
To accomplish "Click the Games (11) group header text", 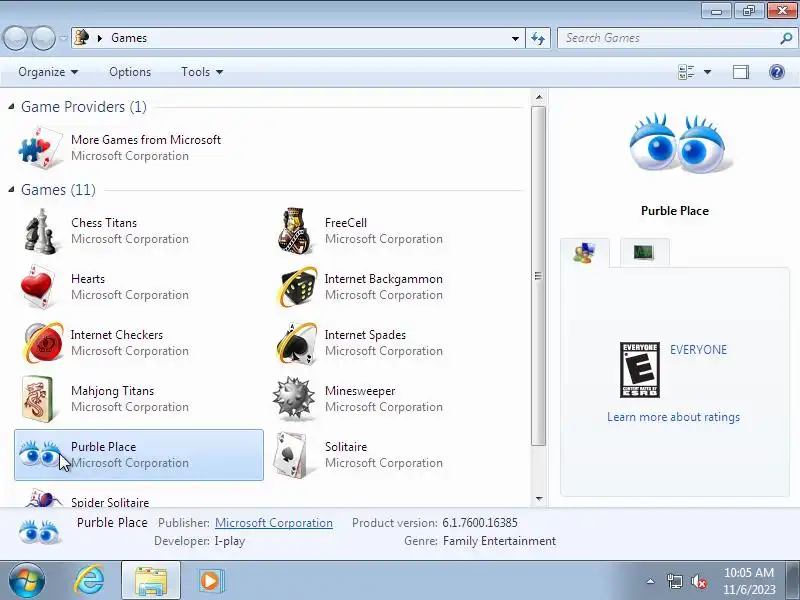I will click(58, 190).
